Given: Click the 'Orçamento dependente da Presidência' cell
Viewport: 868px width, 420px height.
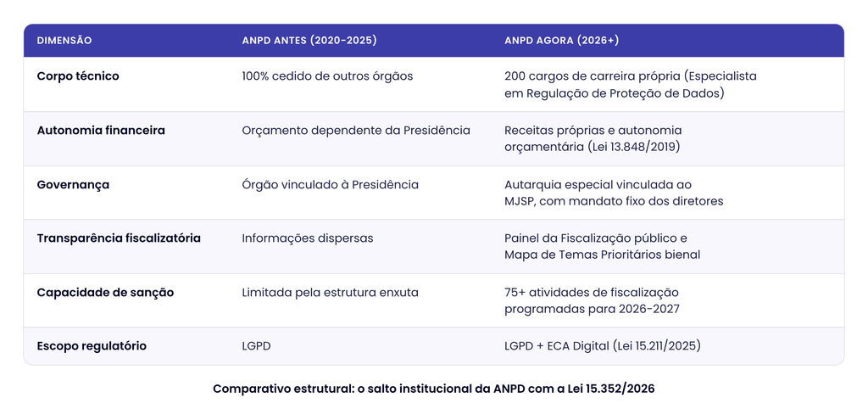Looking at the screenshot, I should tap(356, 130).
